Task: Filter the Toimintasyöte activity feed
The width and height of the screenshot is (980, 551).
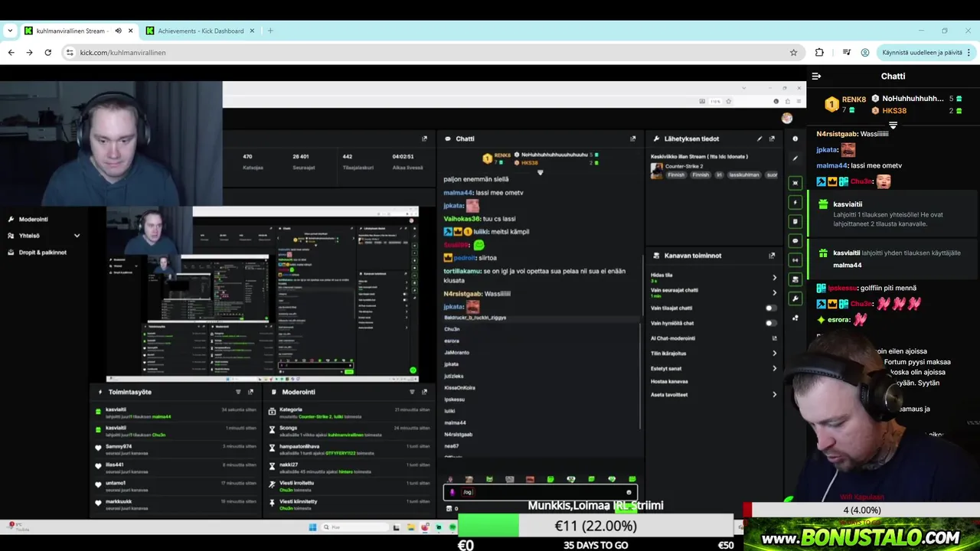Action: 238,392
